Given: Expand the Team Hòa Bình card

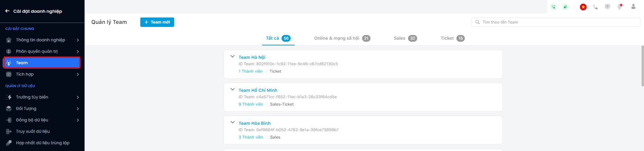Looking at the screenshot, I should 232,122.
